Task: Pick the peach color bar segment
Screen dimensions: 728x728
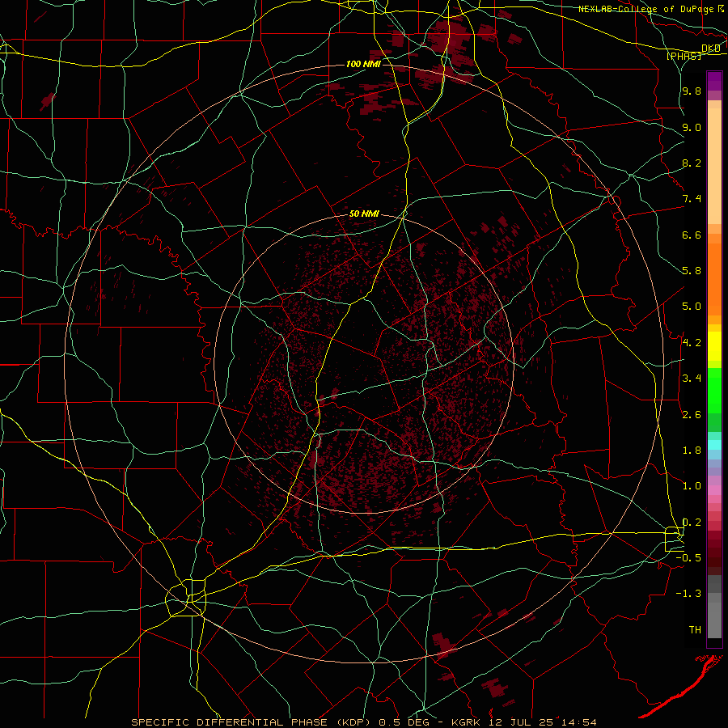Action: click(x=714, y=167)
